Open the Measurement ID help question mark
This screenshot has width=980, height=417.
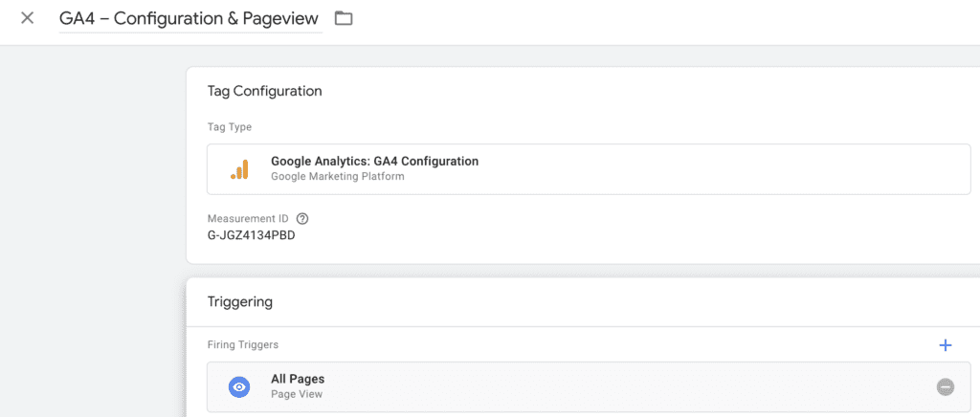pos(302,218)
